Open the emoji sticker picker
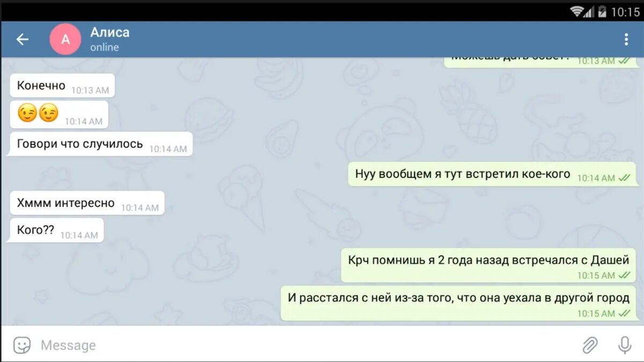 [x=22, y=345]
